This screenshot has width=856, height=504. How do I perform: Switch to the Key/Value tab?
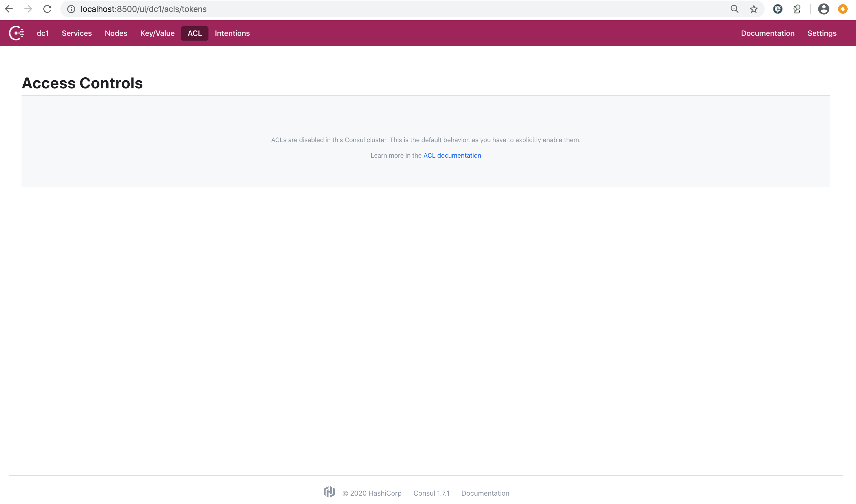pos(157,33)
